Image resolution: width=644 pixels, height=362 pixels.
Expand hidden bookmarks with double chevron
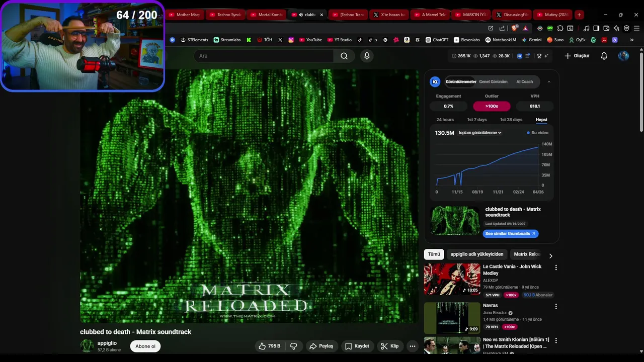632,40
